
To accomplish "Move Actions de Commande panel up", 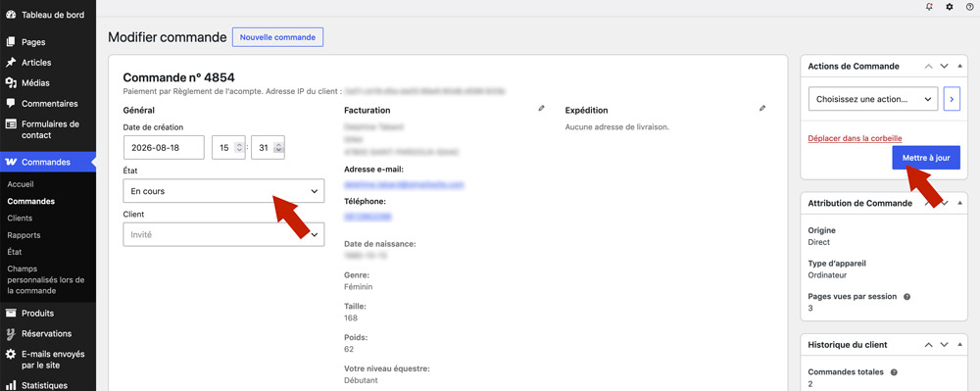I will pyautogui.click(x=928, y=67).
